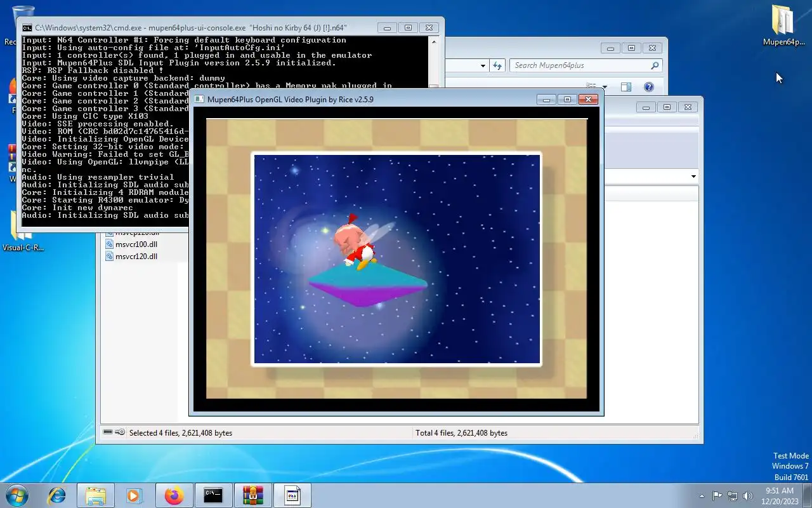Open the volume speaker tray icon
Viewport: 812px width, 508px height.
[x=748, y=496]
